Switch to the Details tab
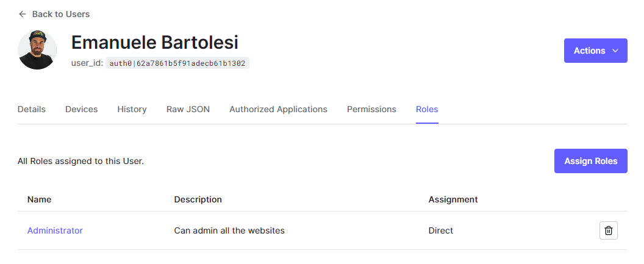This screenshot has width=644, height=264. [32, 109]
